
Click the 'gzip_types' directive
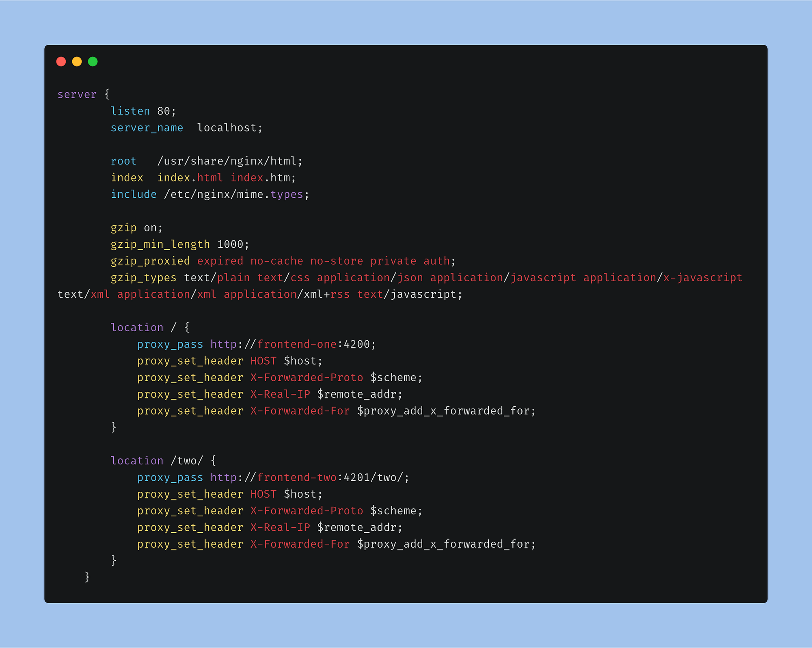[143, 278]
